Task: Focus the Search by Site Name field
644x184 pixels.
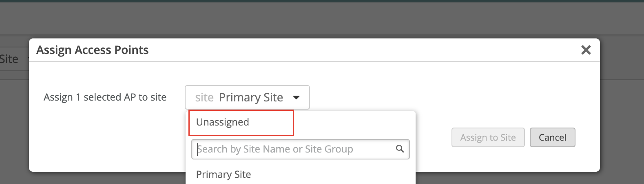Action: (x=294, y=149)
